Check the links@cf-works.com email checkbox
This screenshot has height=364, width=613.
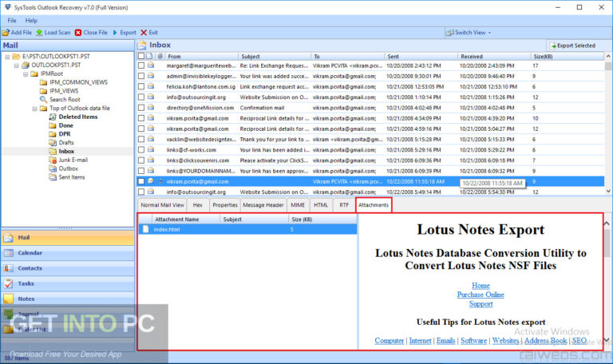pos(141,150)
